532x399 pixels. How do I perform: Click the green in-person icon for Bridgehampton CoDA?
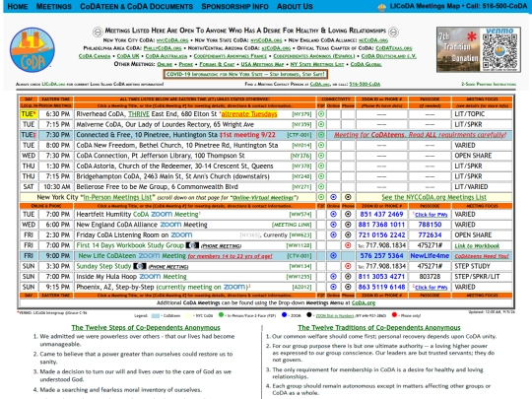pyautogui.click(x=321, y=176)
